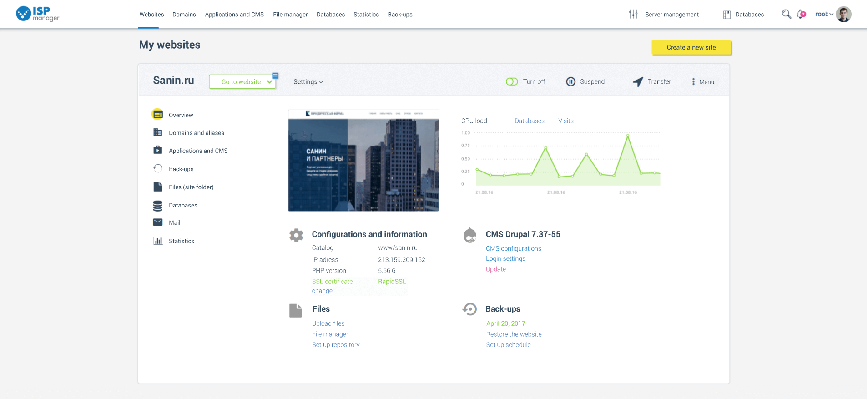Open the Server management sliders icon
Screen dimensions: 868x399
coord(633,14)
